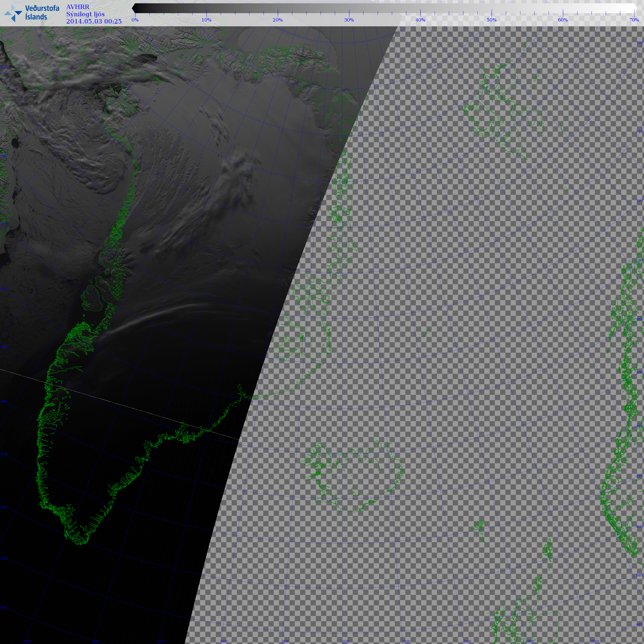
Task: Click the 0% tick label on scale
Action: pyautogui.click(x=135, y=20)
